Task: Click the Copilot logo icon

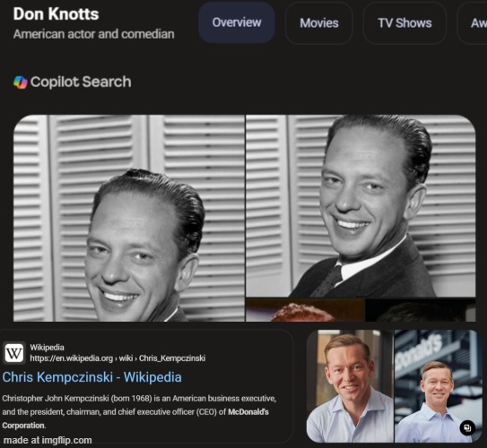Action: click(x=21, y=82)
